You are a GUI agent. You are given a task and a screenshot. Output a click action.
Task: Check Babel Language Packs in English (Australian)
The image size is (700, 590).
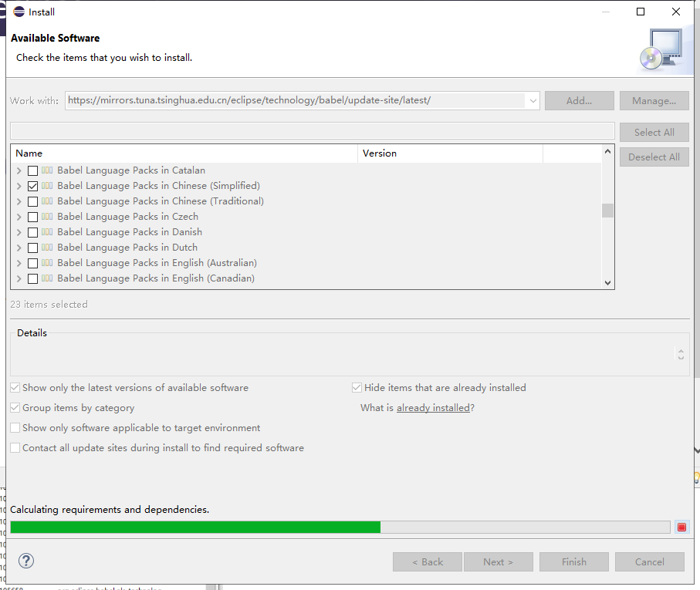point(32,263)
